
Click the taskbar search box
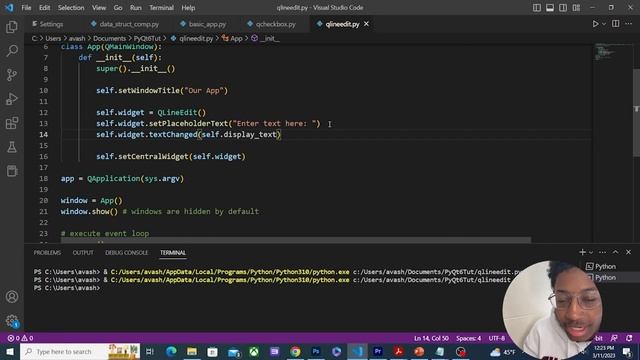point(80,351)
